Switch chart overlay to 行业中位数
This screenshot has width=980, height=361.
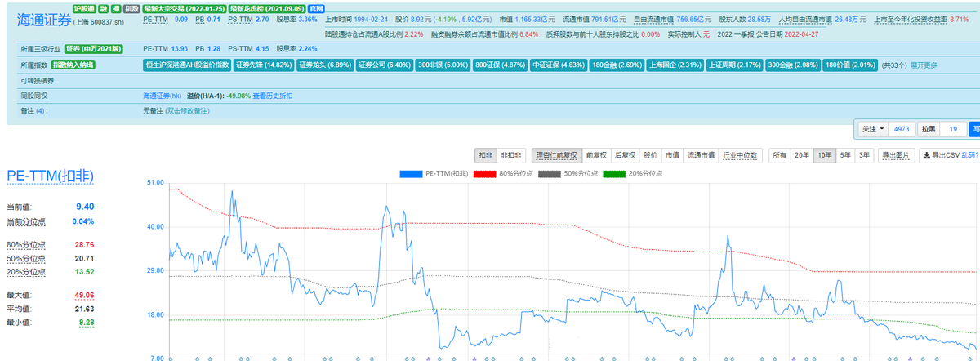pyautogui.click(x=740, y=154)
